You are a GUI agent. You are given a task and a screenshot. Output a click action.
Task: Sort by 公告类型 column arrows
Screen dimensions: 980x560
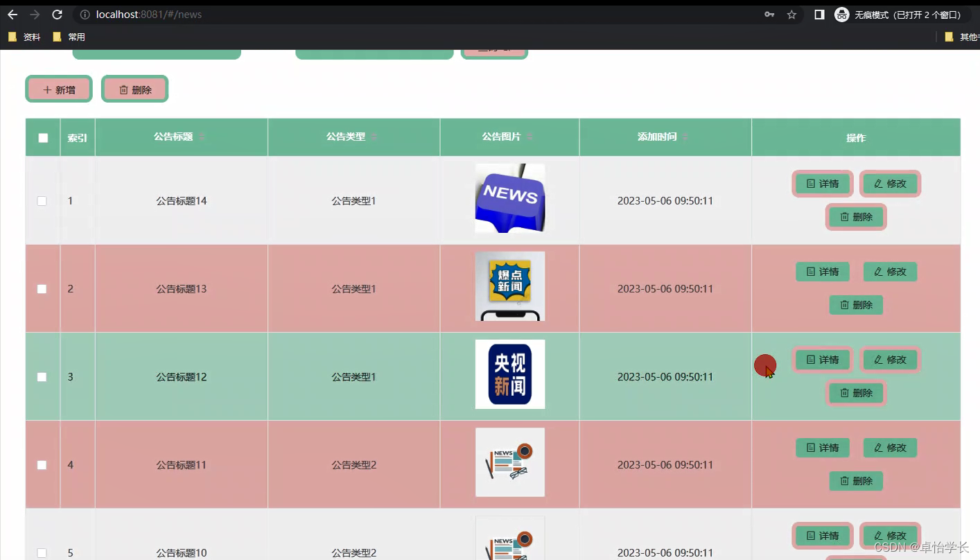point(374,137)
